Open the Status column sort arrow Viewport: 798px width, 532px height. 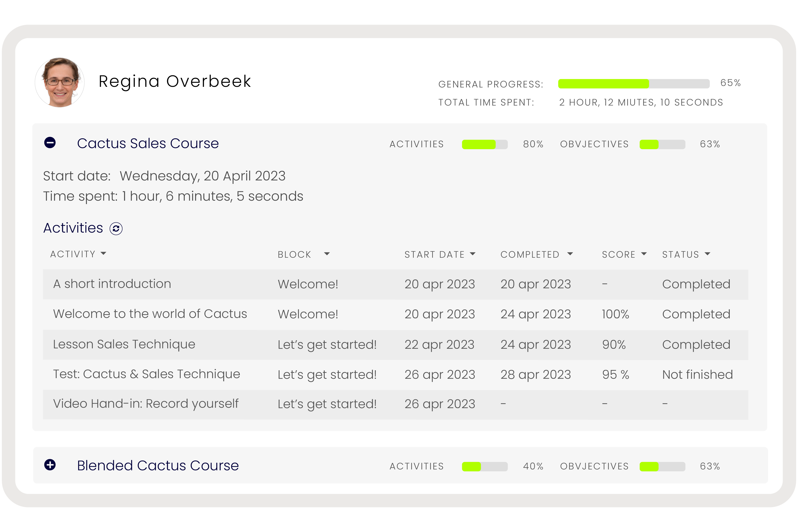tap(707, 254)
